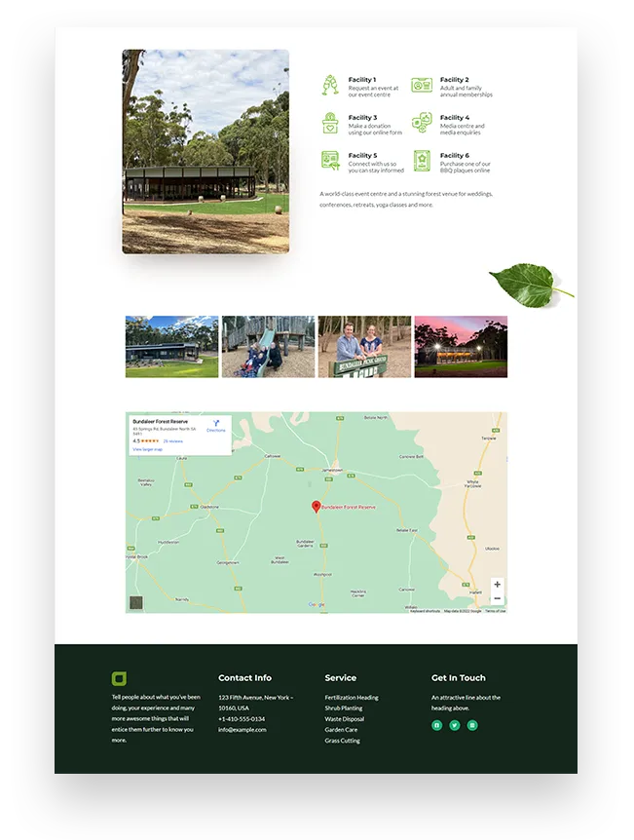Click the 'Canowie Belt' label on the map
634x840 pixels.
click(411, 456)
